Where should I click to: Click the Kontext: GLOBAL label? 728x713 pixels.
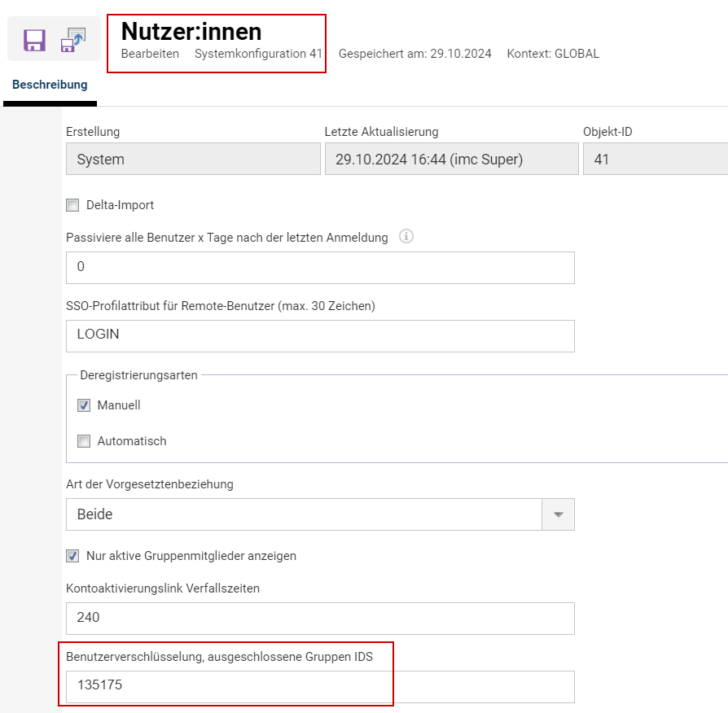552,54
